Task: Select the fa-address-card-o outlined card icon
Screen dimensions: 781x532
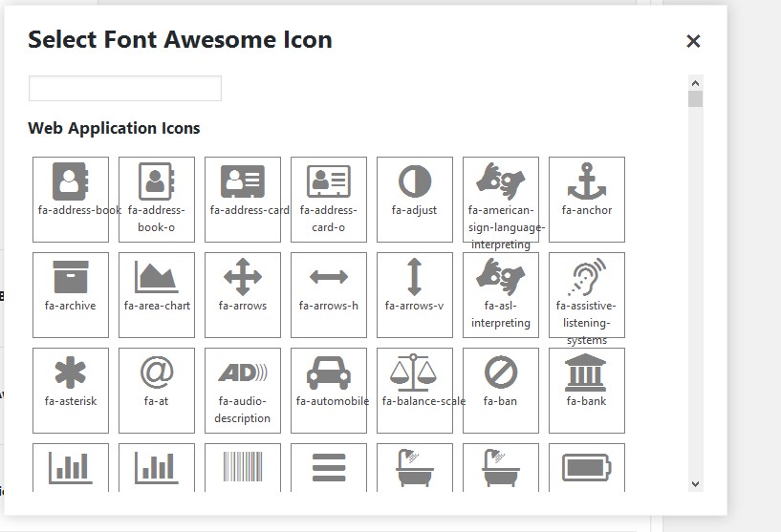Action: coord(329,200)
